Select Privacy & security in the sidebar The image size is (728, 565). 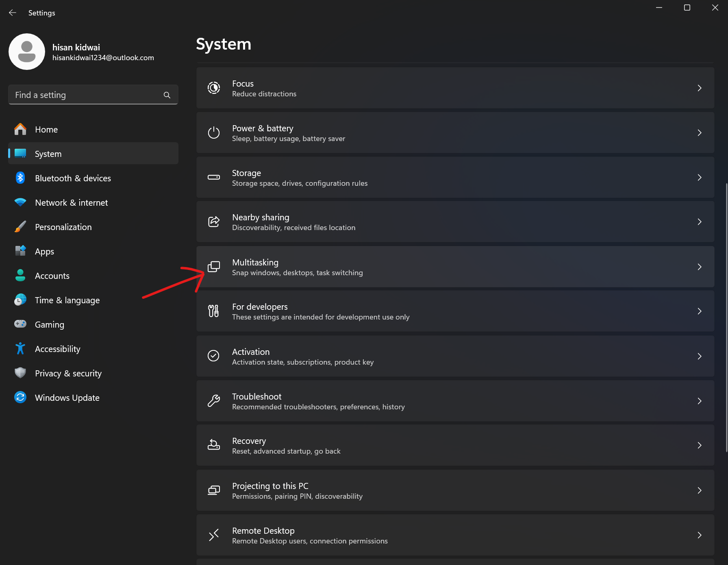[68, 373]
